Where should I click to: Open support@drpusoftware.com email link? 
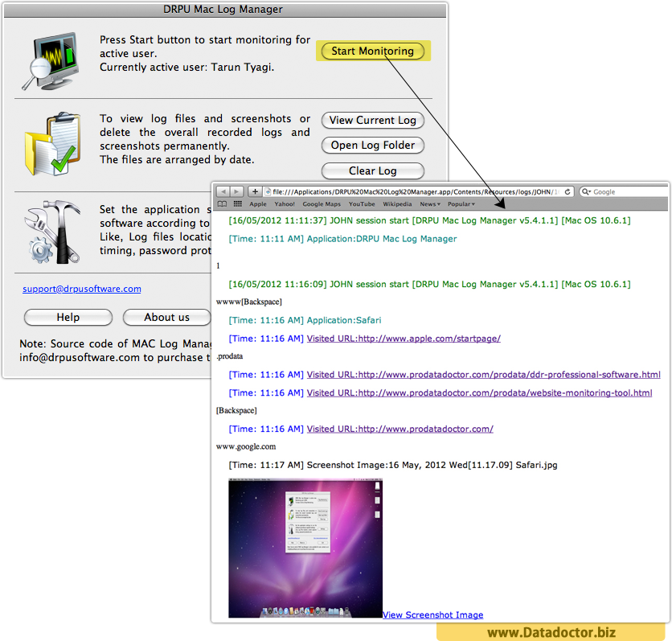[x=82, y=289]
